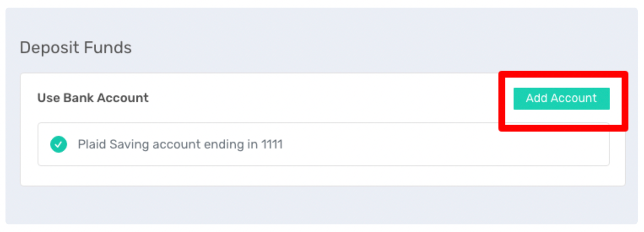The image size is (644, 232).
Task: Click the word 'Add' on green button
Action: click(x=536, y=98)
